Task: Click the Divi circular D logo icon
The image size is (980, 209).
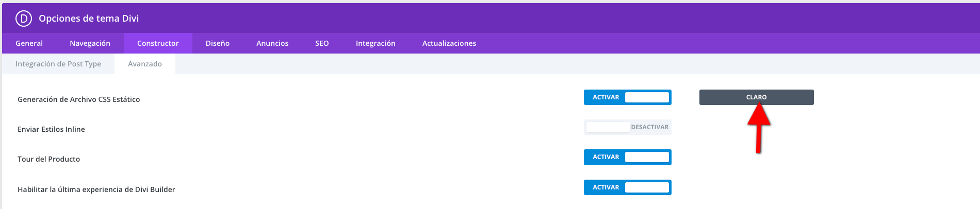Action: tap(24, 19)
